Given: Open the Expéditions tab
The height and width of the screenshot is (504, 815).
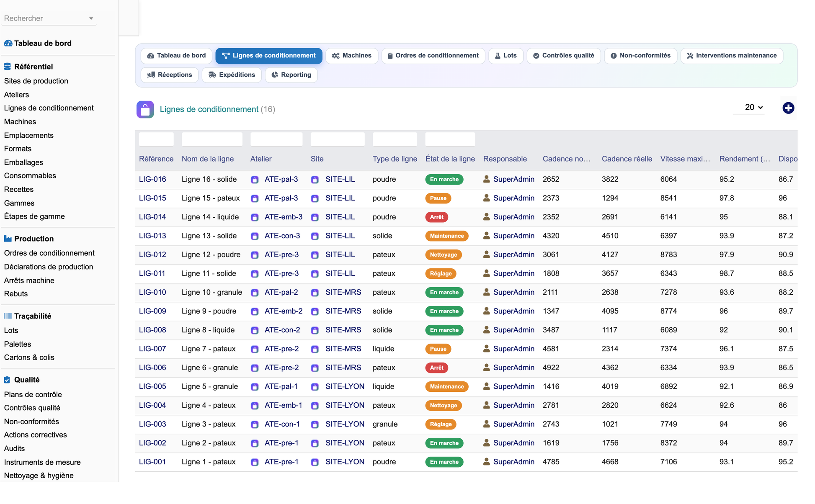Looking at the screenshot, I should pos(232,75).
